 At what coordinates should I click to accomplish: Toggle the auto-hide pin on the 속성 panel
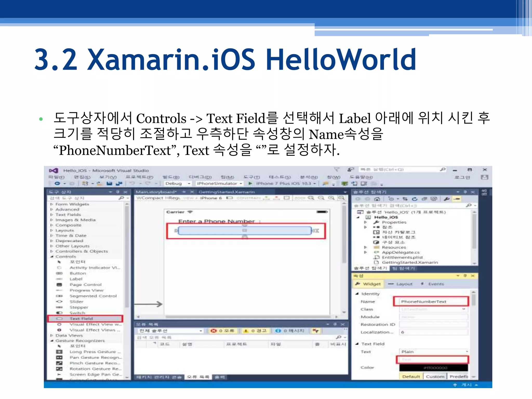465,276
